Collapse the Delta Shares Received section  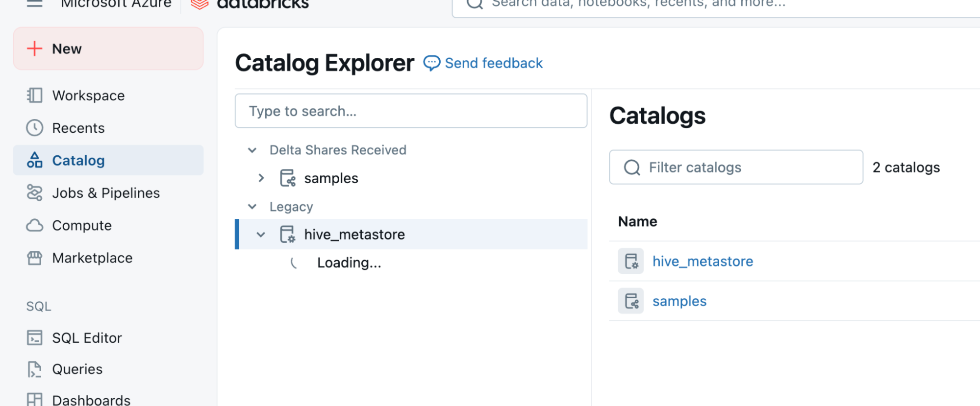252,150
